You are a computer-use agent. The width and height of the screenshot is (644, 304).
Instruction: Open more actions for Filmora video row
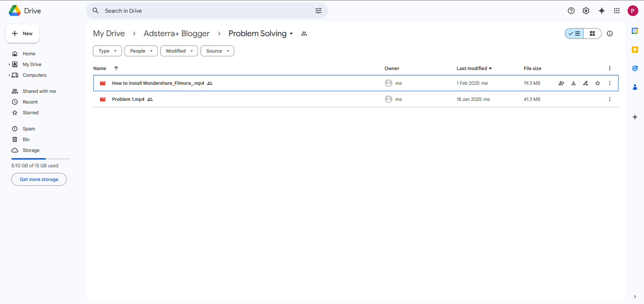[610, 83]
